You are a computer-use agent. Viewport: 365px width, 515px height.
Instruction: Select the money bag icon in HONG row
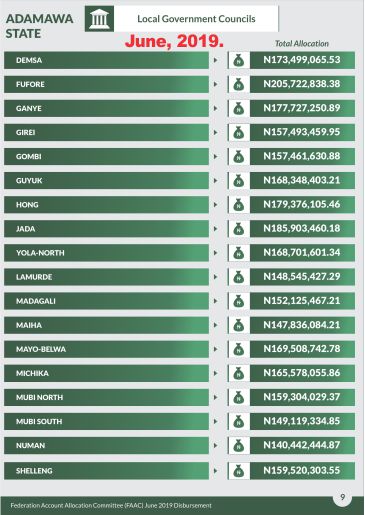click(x=239, y=205)
